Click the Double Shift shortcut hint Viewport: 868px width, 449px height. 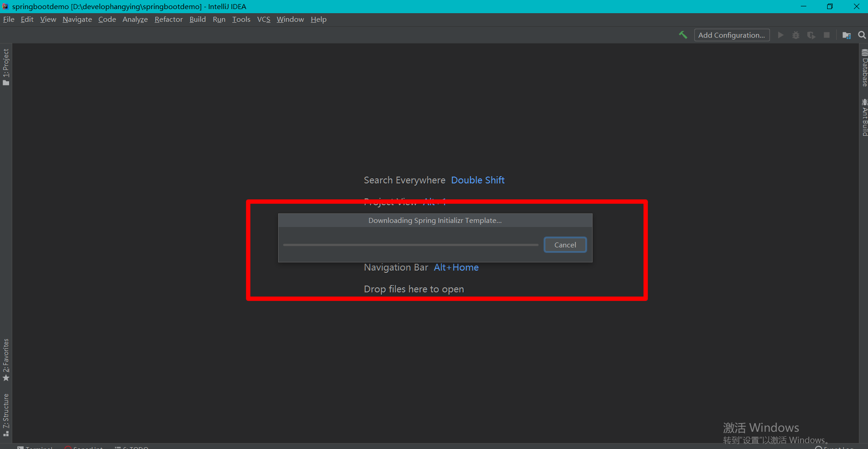(x=478, y=180)
